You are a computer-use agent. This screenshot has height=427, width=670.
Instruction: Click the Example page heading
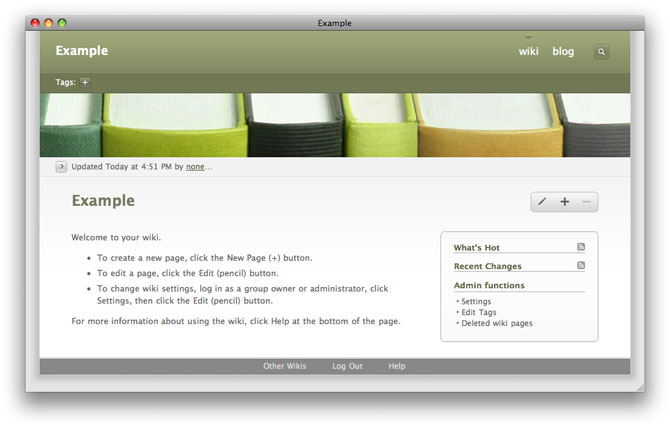point(103,200)
